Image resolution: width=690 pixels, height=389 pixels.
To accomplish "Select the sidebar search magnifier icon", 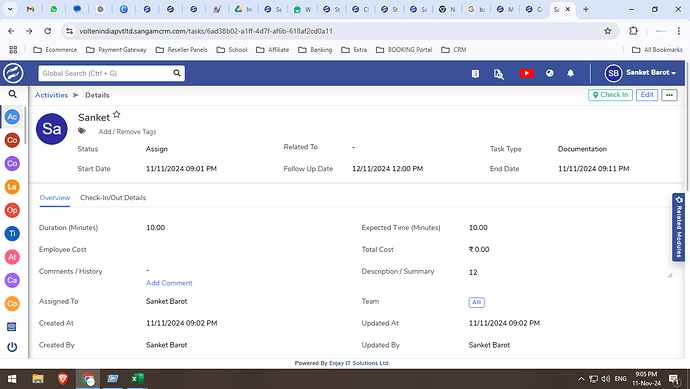I will 13,94.
